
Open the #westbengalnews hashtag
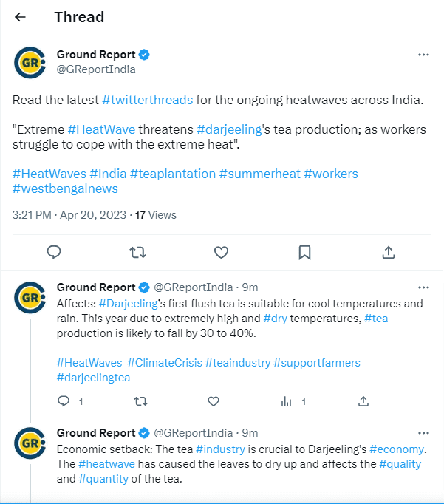(65, 188)
